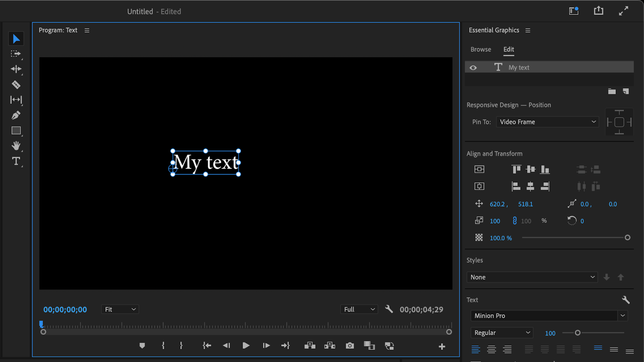644x362 pixels.
Task: Step back one frame
Action: pyautogui.click(x=226, y=345)
